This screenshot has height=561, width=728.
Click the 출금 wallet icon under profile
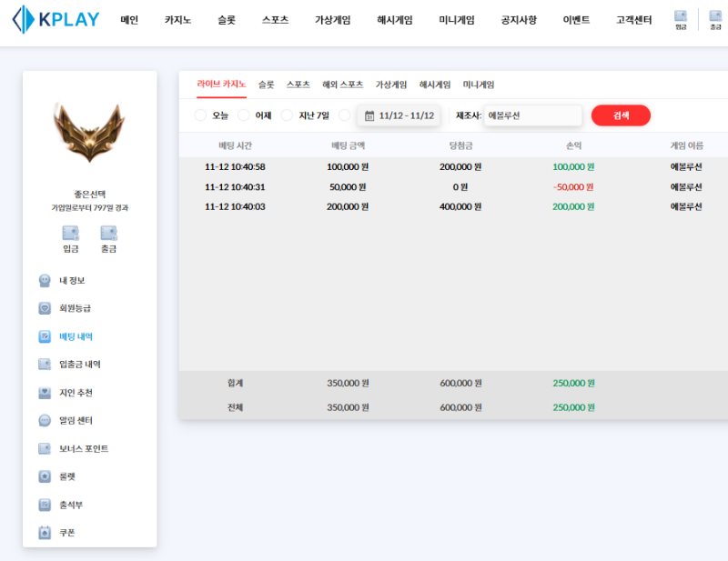tap(108, 234)
